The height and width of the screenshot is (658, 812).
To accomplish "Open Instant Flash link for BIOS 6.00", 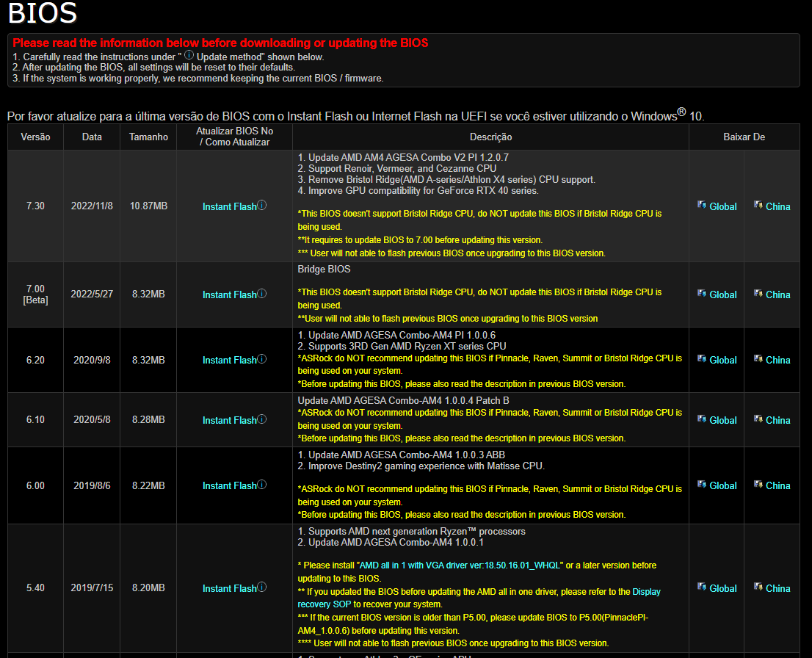I will click(x=229, y=486).
